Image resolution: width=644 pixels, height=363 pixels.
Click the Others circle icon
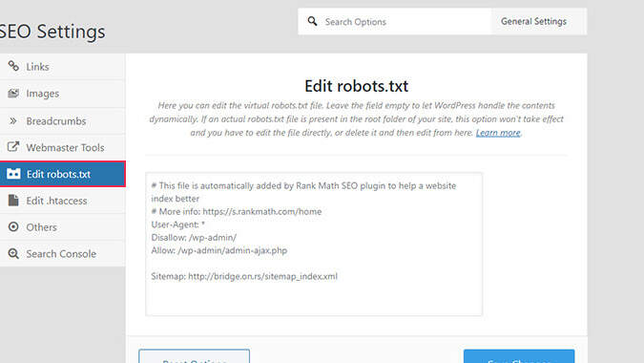[13, 227]
